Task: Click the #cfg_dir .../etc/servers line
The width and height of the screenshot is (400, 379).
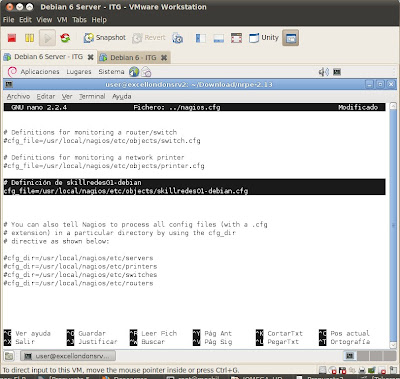Action: pyautogui.click(x=79, y=258)
